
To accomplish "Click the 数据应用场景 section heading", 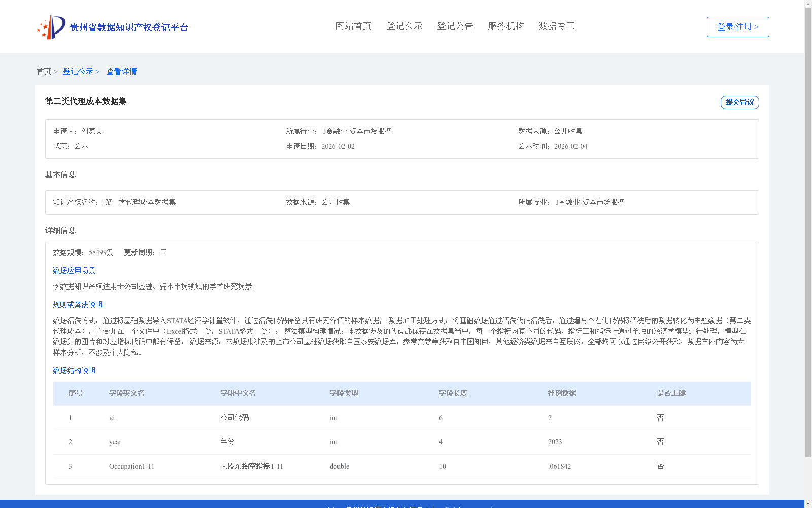I will pyautogui.click(x=74, y=271).
